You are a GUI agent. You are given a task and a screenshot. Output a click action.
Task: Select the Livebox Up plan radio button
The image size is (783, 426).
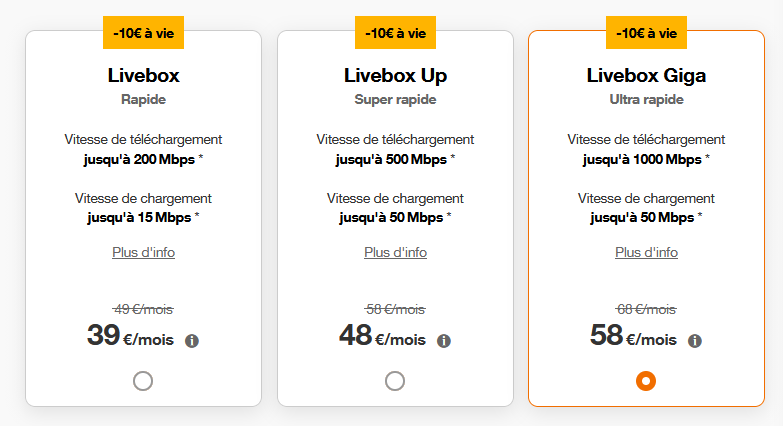(x=395, y=381)
